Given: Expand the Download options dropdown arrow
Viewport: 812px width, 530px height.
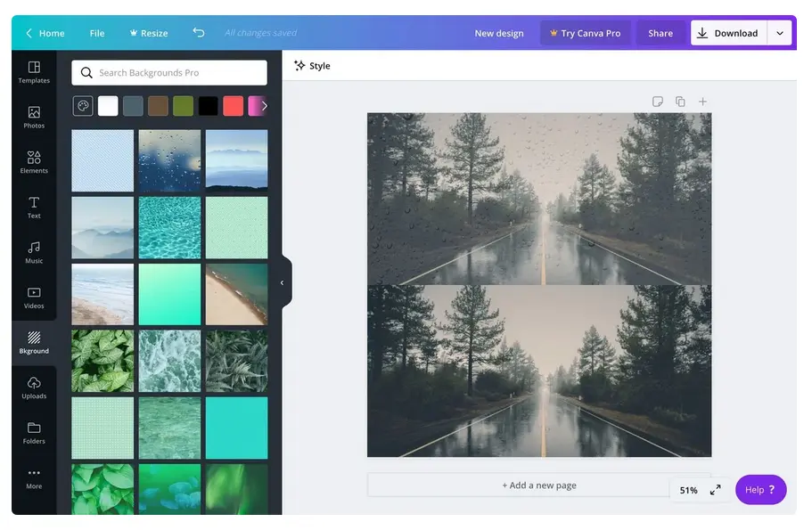Looking at the screenshot, I should (780, 33).
